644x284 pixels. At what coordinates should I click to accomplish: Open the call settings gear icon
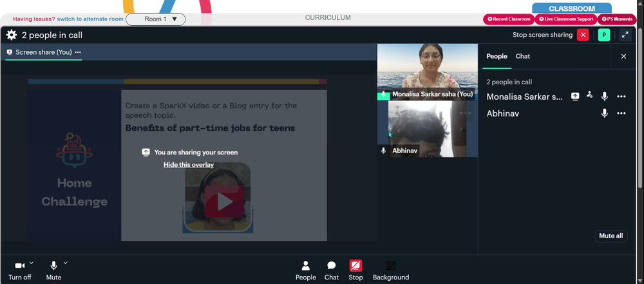[x=12, y=35]
